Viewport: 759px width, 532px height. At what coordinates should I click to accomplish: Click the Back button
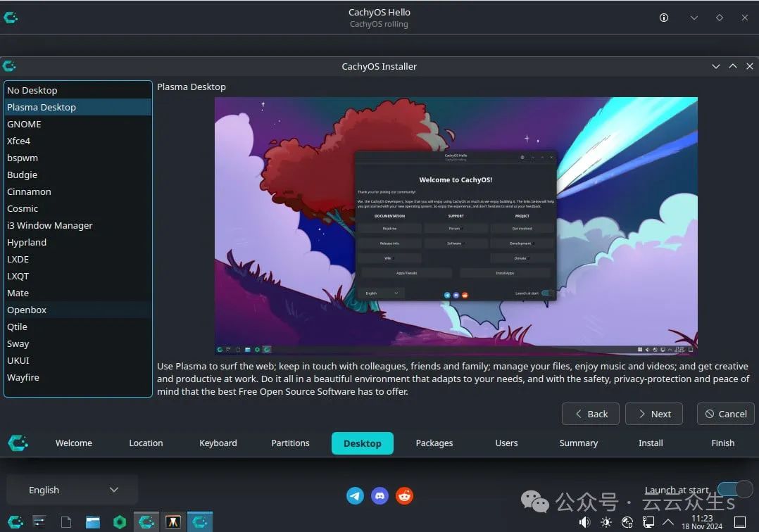click(x=590, y=414)
